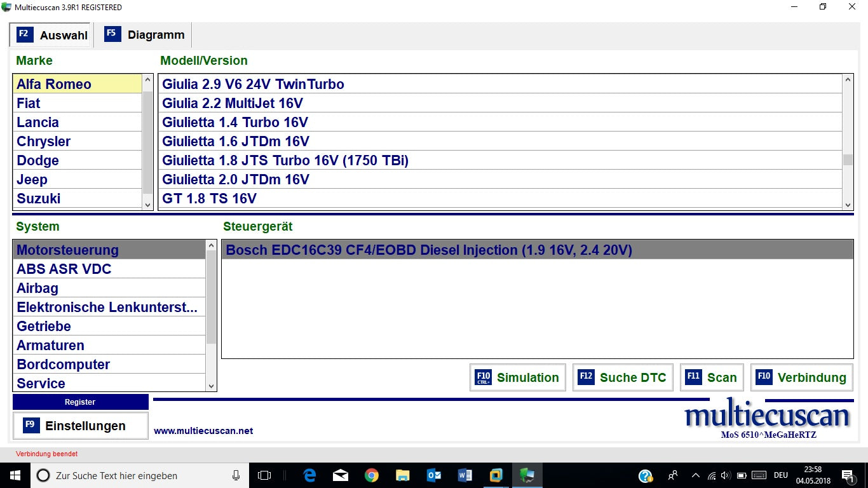Open Task View in the taskbar

[x=264, y=475]
